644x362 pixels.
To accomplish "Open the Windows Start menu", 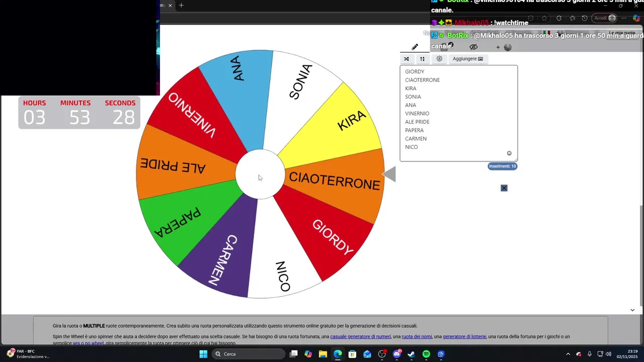I will coord(203,354).
